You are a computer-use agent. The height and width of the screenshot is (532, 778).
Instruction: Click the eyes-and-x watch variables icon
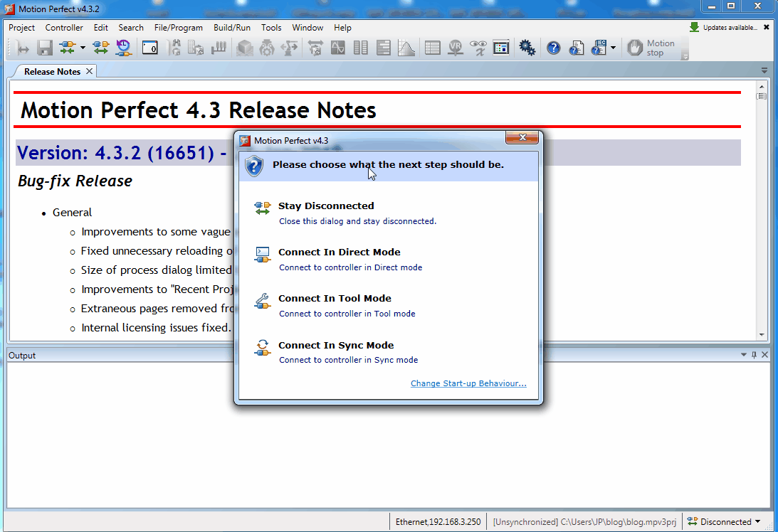pos(478,48)
